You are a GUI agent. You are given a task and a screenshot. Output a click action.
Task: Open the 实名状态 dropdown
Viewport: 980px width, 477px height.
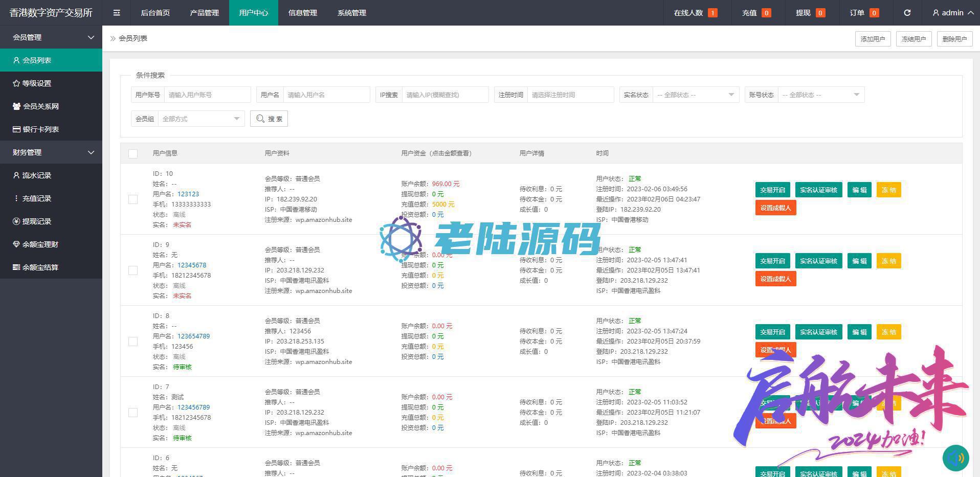coord(696,95)
